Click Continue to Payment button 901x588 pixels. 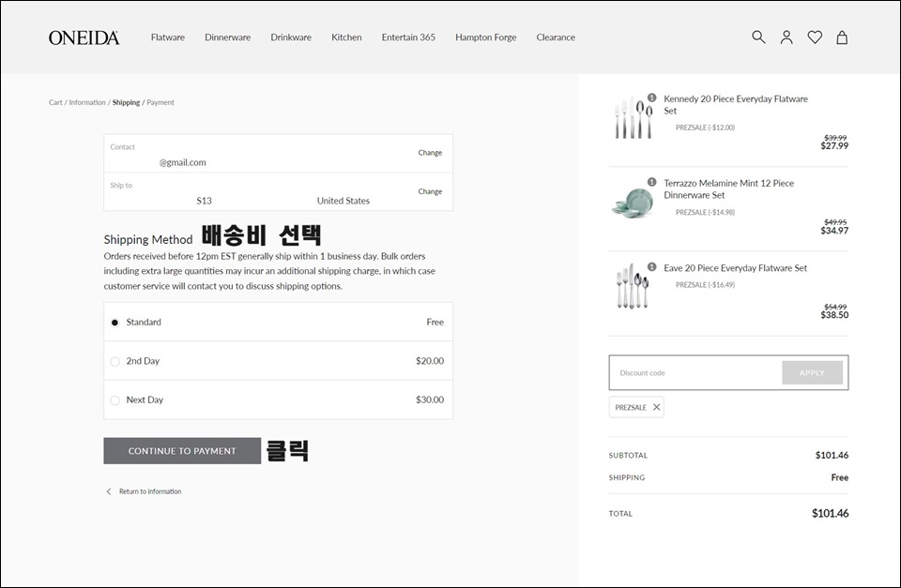pyautogui.click(x=182, y=451)
